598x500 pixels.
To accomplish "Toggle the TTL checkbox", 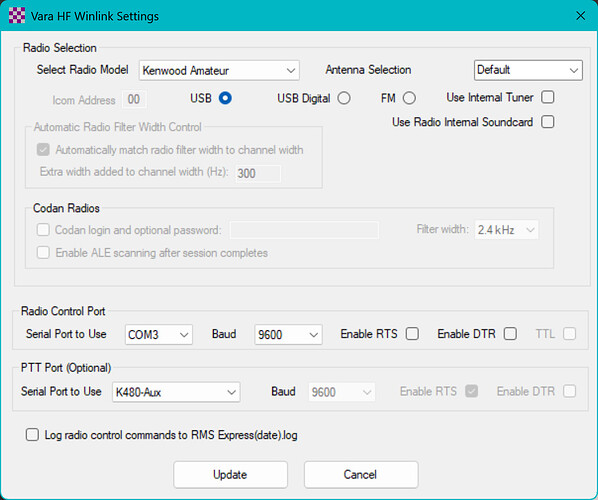I will [x=569, y=334].
